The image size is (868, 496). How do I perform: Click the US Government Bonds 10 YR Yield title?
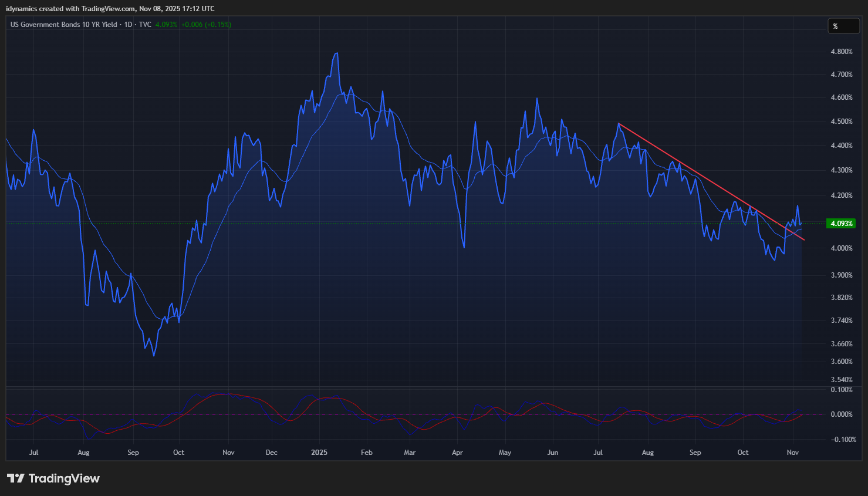pyautogui.click(x=63, y=25)
